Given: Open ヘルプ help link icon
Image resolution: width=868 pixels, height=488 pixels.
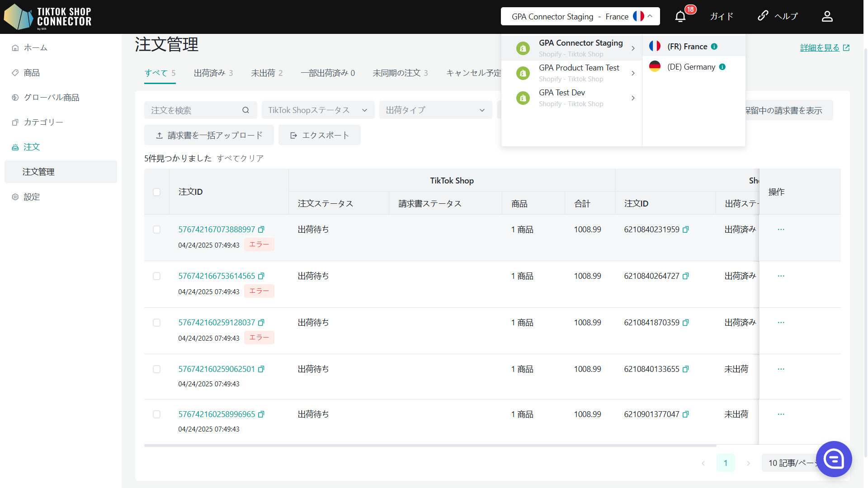Looking at the screenshot, I should click(763, 16).
